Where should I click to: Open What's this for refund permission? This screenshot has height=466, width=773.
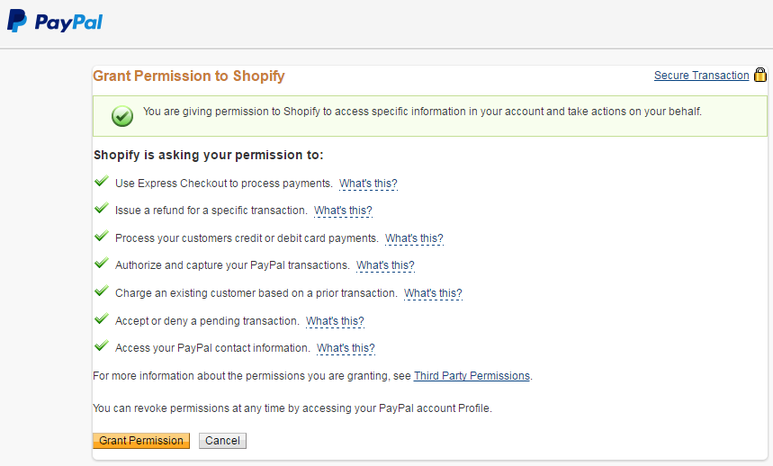pos(343,211)
